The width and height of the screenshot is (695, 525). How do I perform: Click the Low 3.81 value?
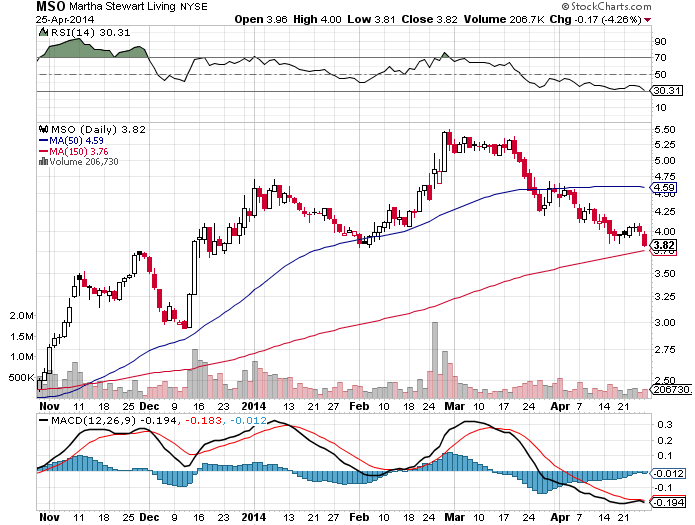click(x=371, y=20)
